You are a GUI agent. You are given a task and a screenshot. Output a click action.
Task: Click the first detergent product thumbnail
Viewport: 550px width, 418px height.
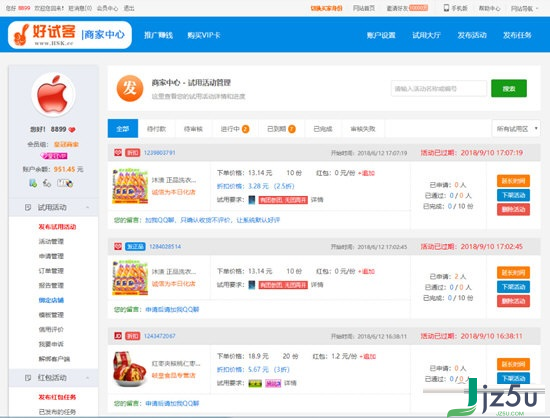point(130,186)
